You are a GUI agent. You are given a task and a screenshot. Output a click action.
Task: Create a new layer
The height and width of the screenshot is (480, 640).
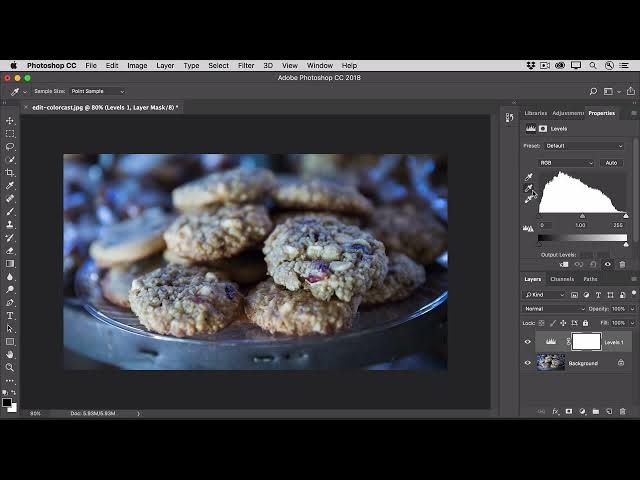click(609, 411)
